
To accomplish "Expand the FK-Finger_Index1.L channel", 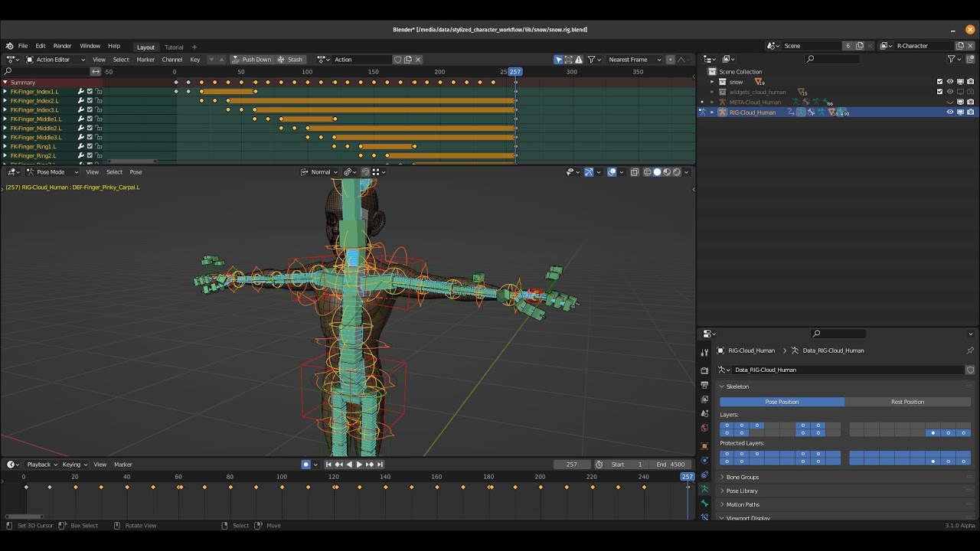I will 5,92.
